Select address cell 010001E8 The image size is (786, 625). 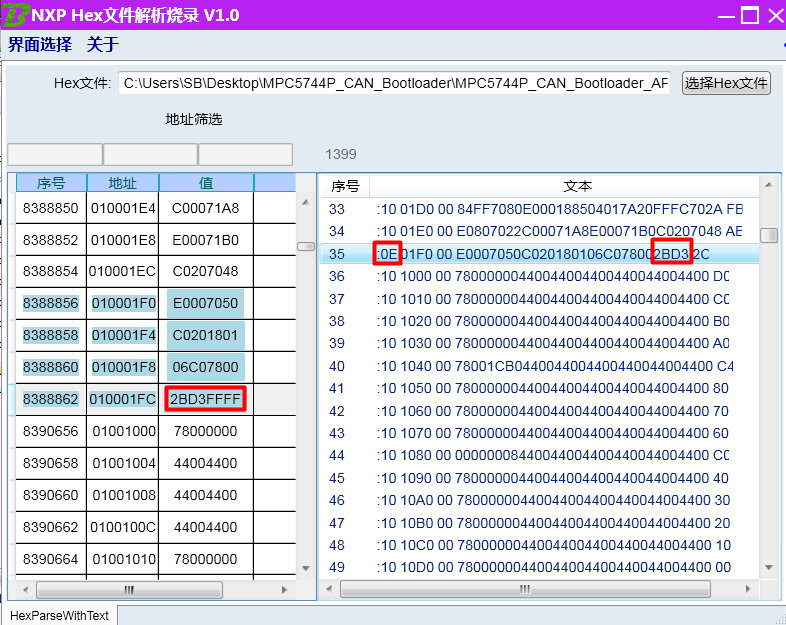pyautogui.click(x=123, y=240)
